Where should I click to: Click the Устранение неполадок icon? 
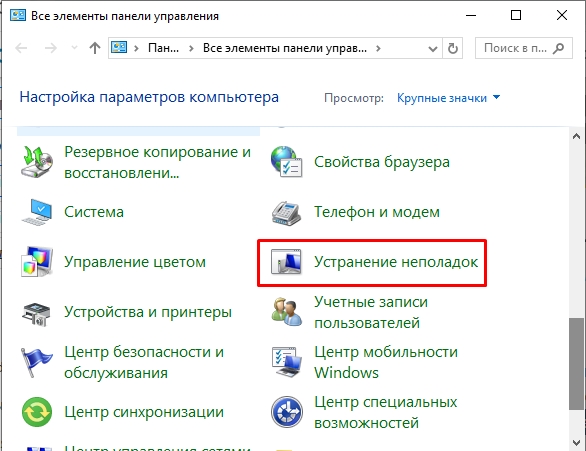[286, 262]
